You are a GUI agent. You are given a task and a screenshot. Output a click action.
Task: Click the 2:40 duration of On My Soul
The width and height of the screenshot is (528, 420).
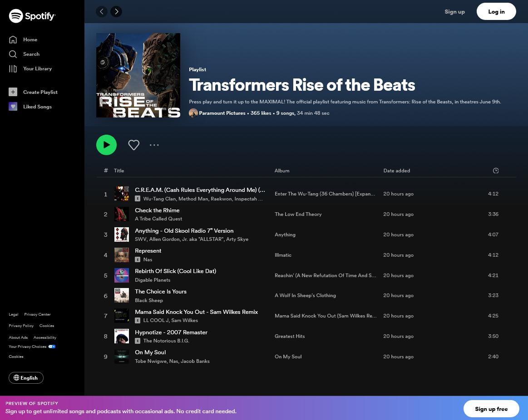[x=493, y=357]
